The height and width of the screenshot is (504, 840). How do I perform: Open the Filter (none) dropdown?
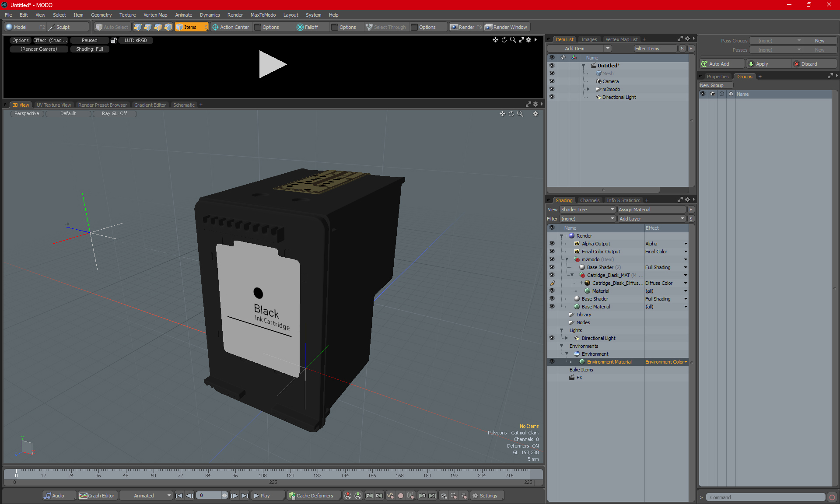(588, 219)
